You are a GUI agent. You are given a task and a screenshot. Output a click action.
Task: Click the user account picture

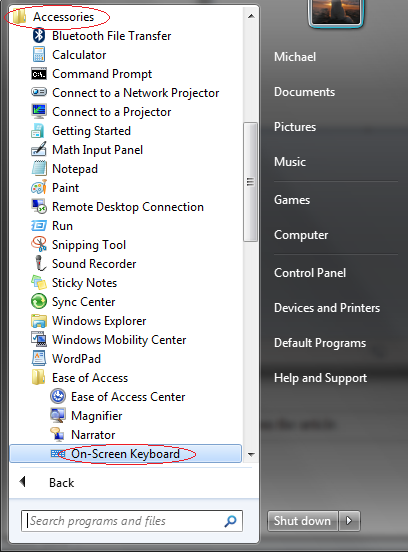coord(335,12)
